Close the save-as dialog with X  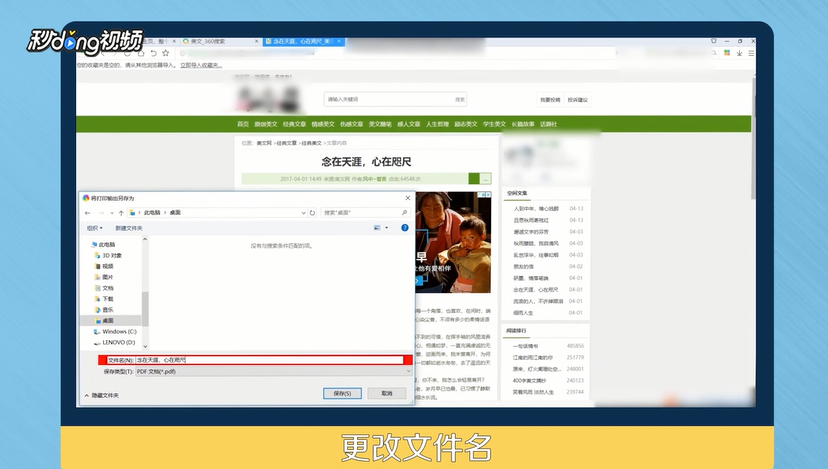(x=408, y=198)
